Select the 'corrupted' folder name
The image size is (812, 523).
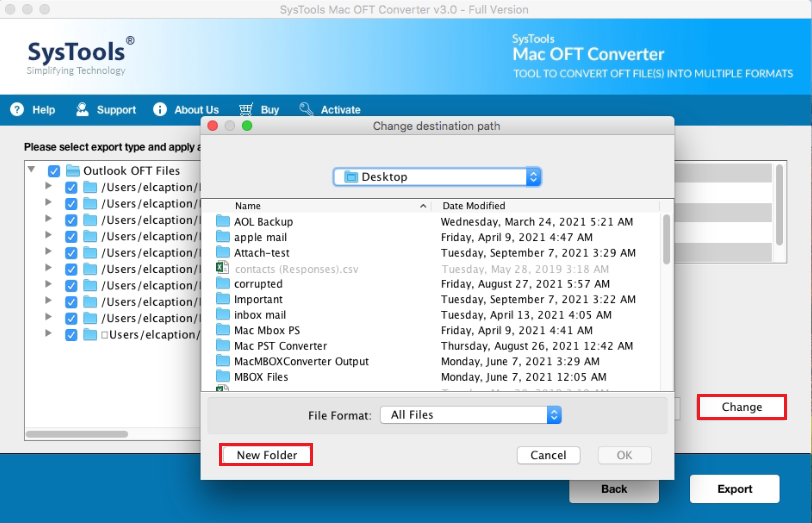258,284
